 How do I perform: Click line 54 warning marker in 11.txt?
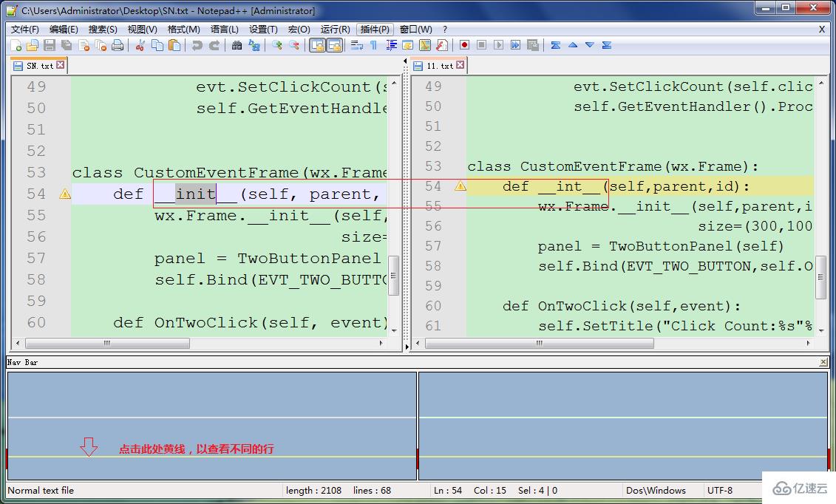point(460,186)
